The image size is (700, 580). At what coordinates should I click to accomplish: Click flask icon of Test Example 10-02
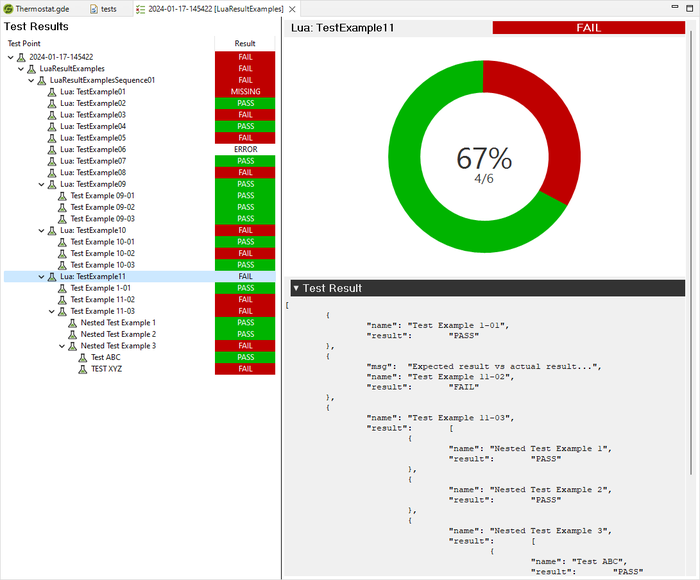coord(62,254)
